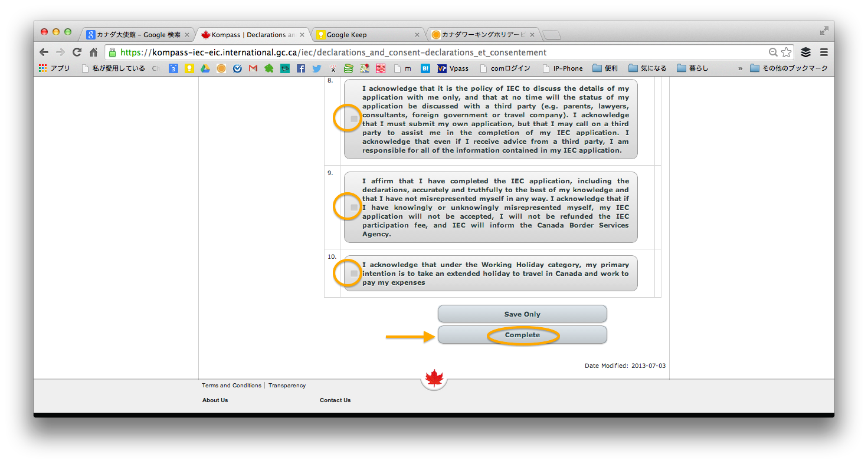Open the Terms and Conditions link
Viewport: 868px width, 464px height.
(x=231, y=386)
